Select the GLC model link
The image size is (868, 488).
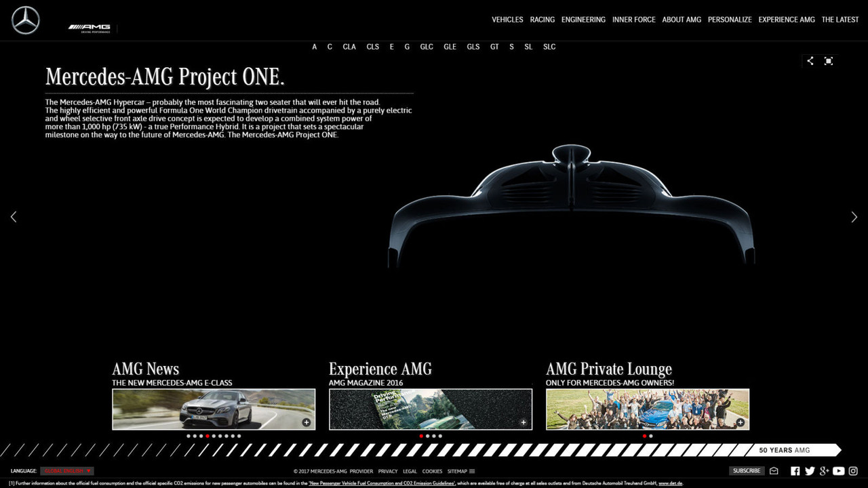[427, 47]
